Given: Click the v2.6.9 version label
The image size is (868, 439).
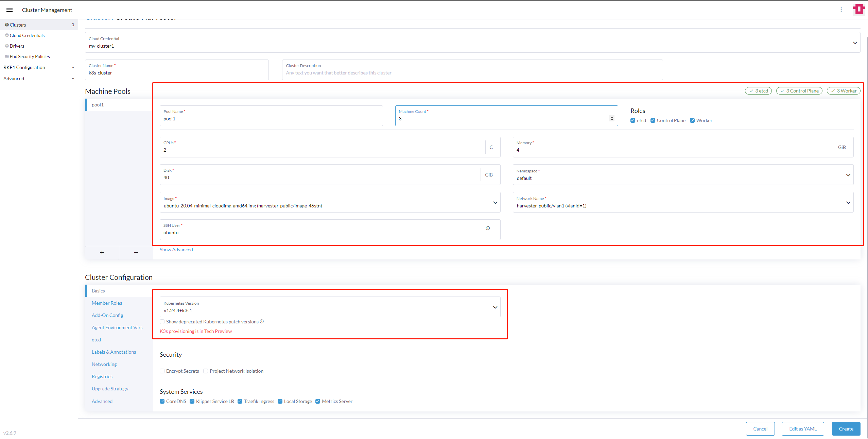Looking at the screenshot, I should click(10, 433).
